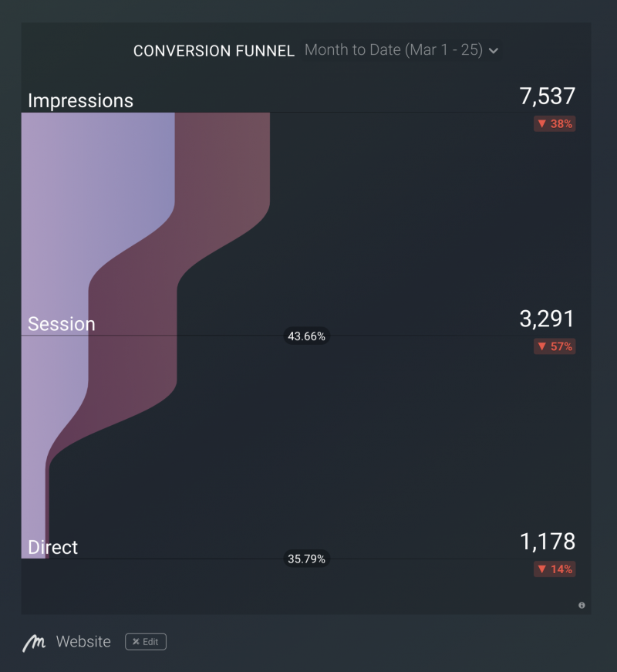Click the 1,178 direct value
This screenshot has width=617, height=672.
point(547,542)
